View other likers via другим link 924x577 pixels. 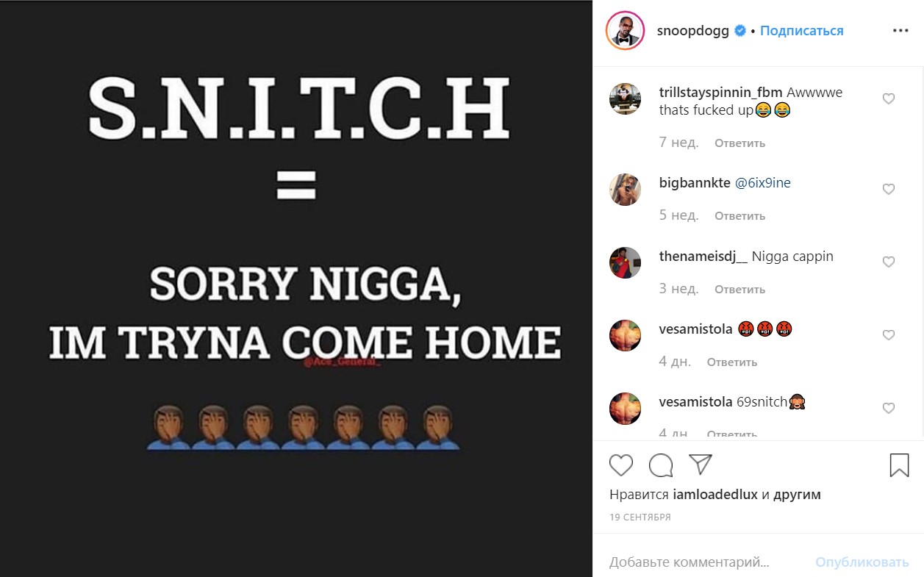click(x=797, y=495)
